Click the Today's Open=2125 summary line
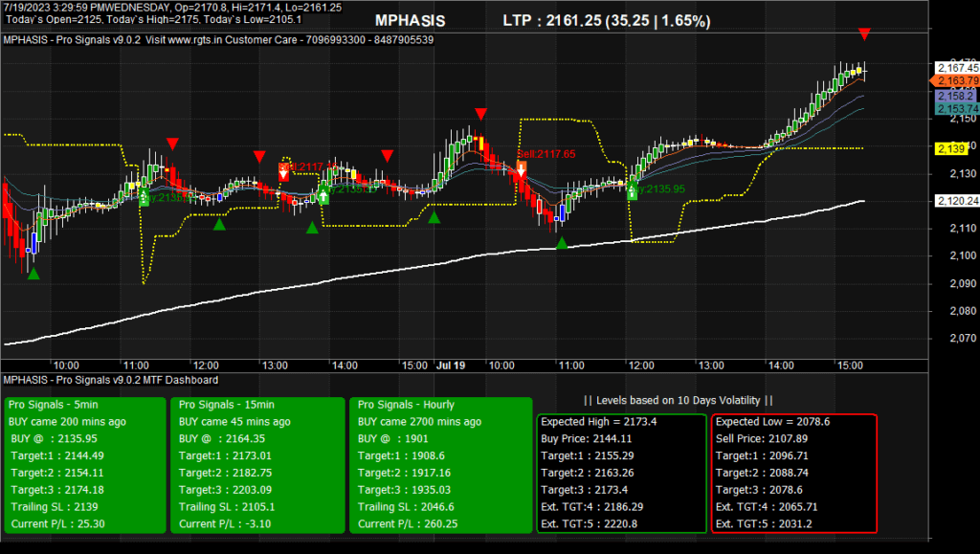Screen dimensions: 980x554 pyautogui.click(x=154, y=19)
